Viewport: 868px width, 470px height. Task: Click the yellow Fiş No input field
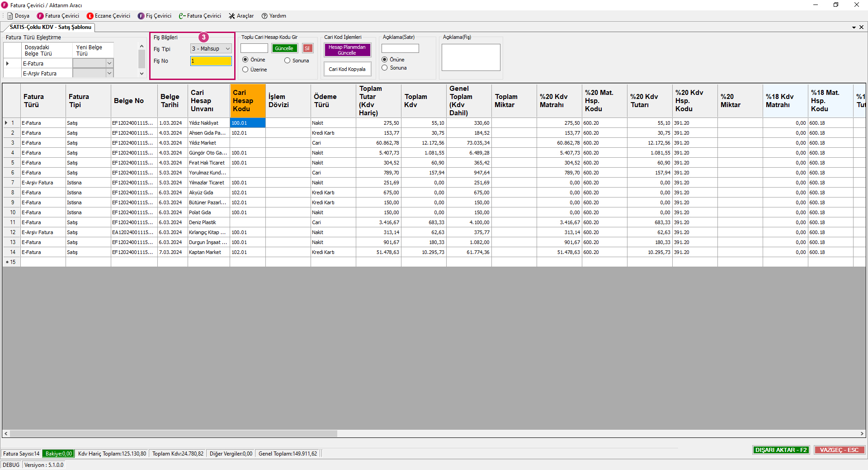click(x=211, y=61)
